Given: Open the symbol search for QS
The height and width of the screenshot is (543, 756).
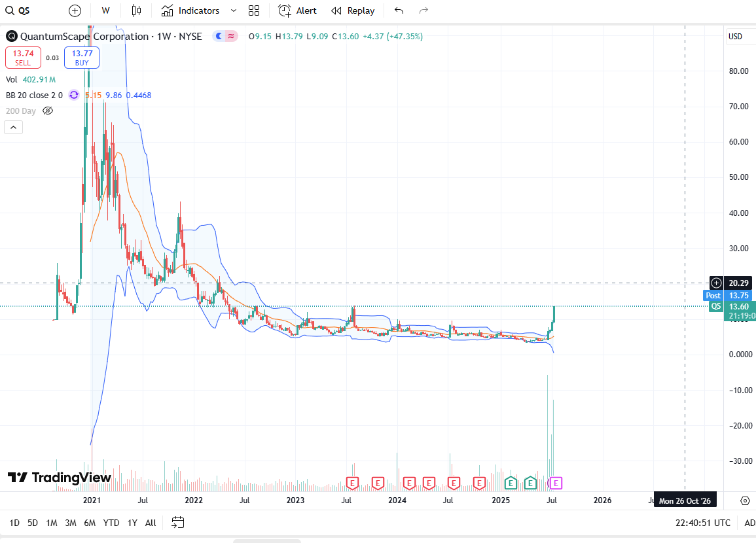Looking at the screenshot, I should pyautogui.click(x=18, y=10).
